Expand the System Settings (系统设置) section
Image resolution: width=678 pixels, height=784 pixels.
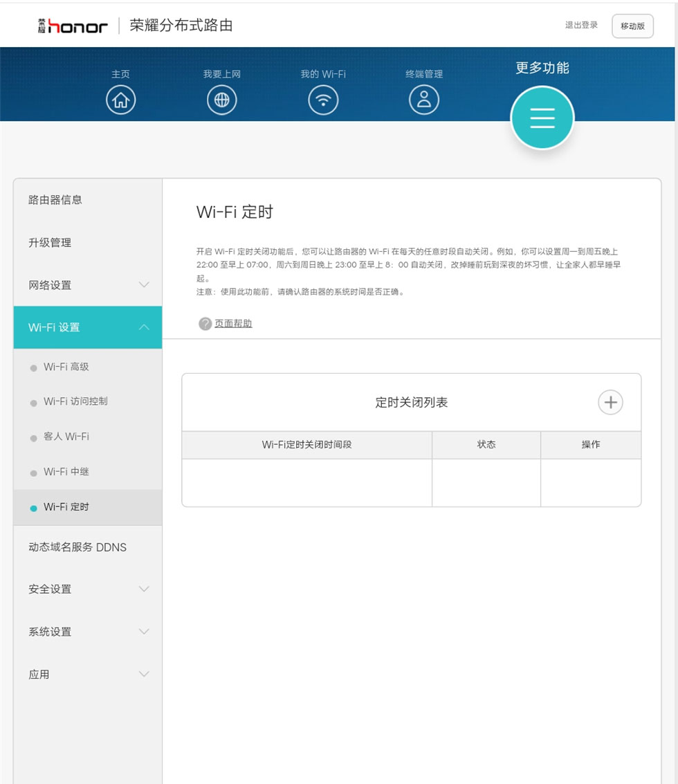88,632
